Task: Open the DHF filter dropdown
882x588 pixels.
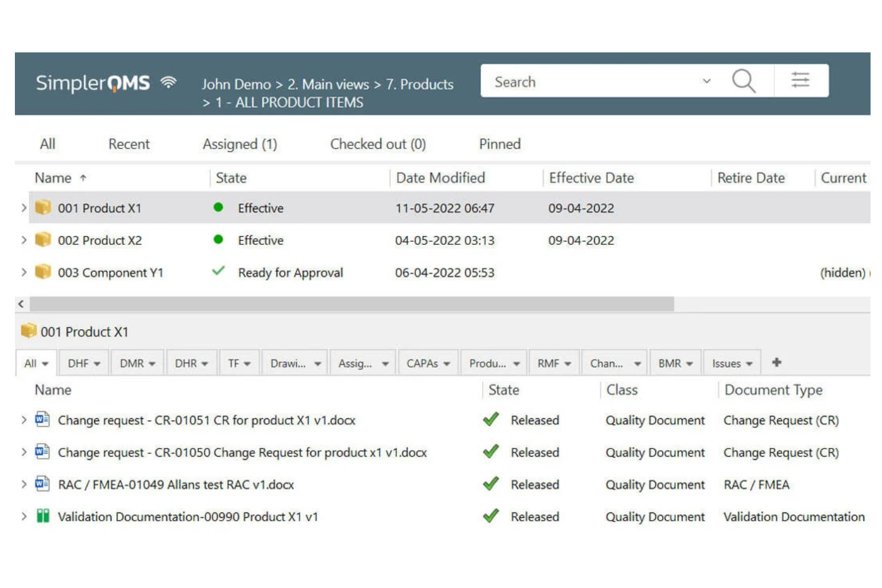Action: pos(83,362)
